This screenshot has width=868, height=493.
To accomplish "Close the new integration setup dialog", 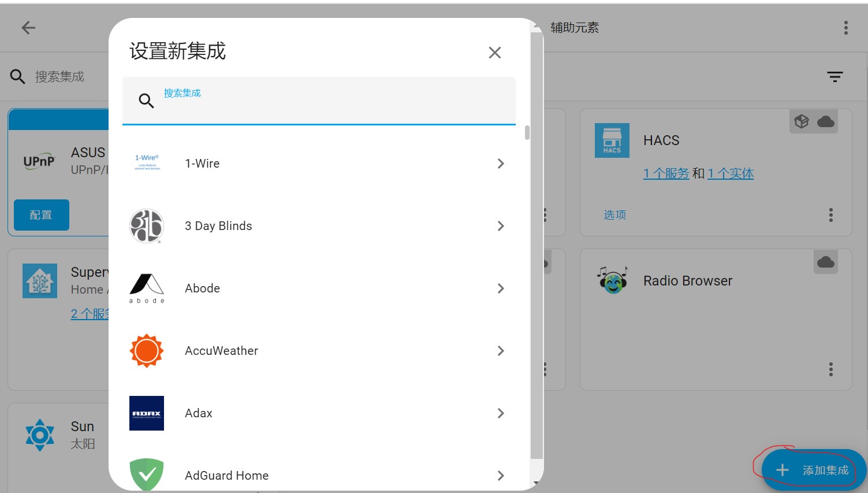I will (x=494, y=53).
